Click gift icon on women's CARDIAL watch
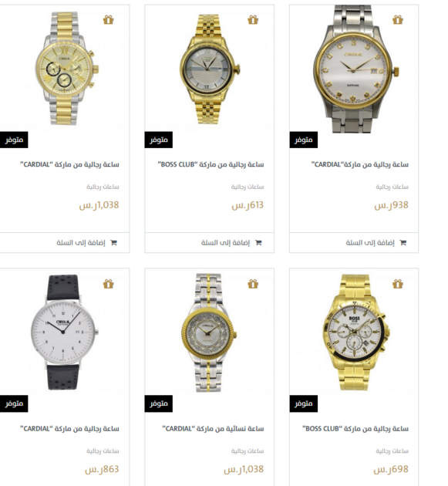The image size is (448, 486). tap(253, 284)
